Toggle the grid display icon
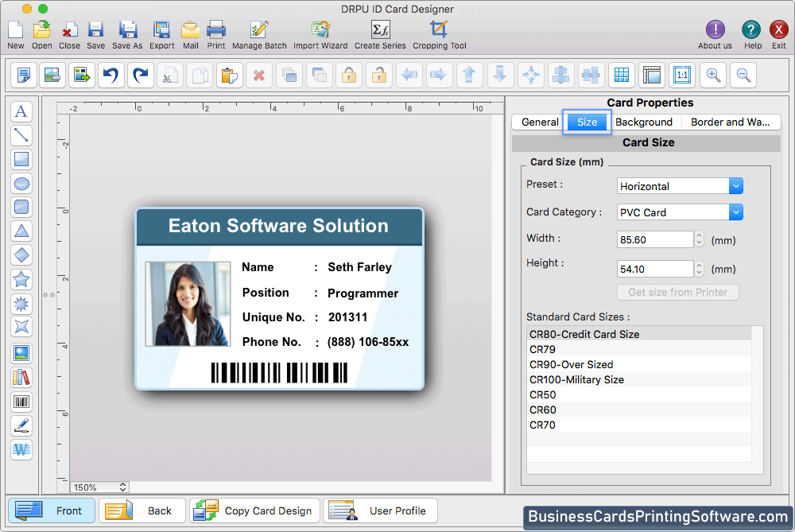795x532 pixels. pos(622,76)
